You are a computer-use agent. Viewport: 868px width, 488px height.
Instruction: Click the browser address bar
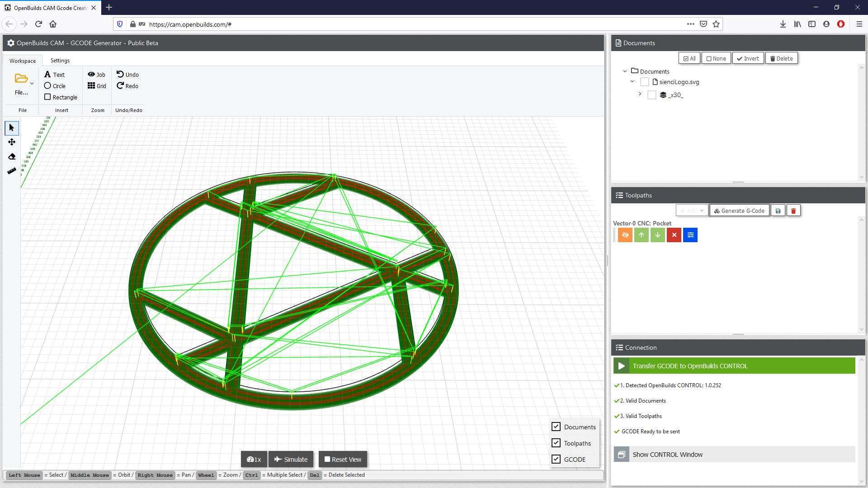click(407, 24)
